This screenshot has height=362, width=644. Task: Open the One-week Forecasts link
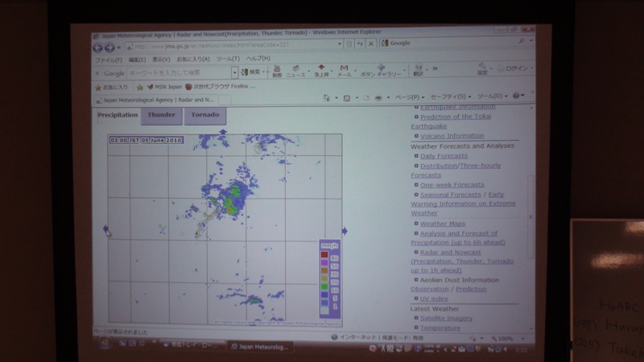point(452,185)
